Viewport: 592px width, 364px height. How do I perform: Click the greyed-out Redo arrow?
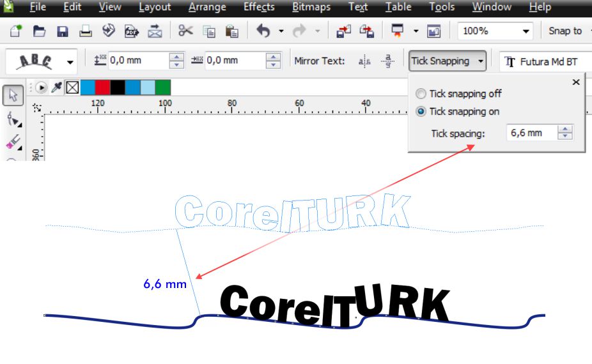[299, 31]
